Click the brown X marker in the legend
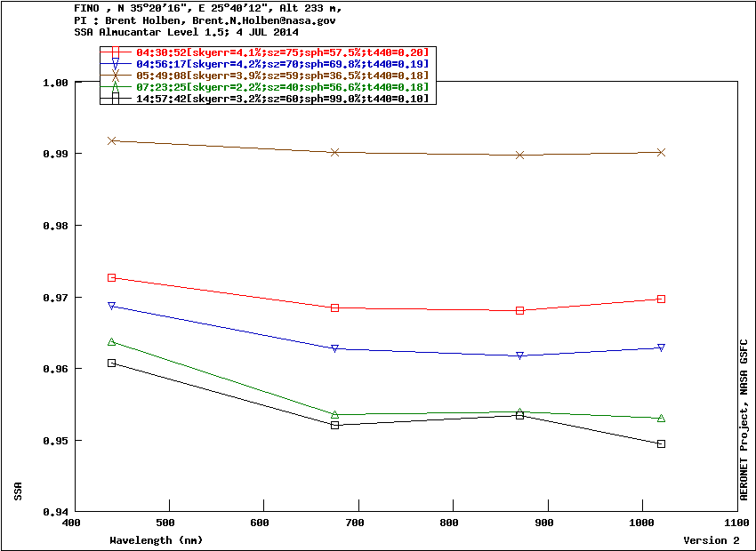756x551 pixels. pos(116,76)
